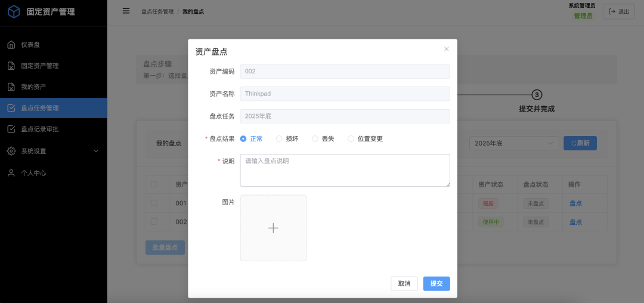Click the checklist icon beside 盘点记录审批

click(x=11, y=129)
